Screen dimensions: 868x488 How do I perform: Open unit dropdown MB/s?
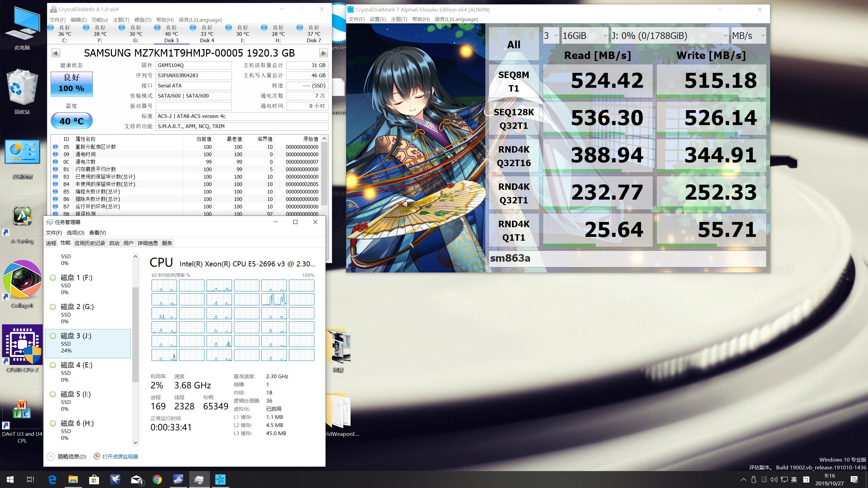(748, 36)
